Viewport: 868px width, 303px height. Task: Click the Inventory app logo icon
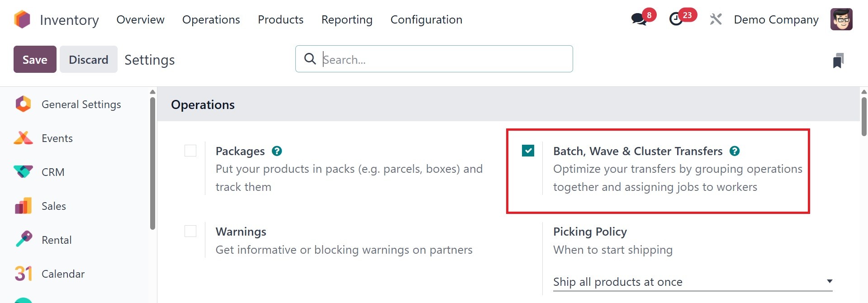22,19
